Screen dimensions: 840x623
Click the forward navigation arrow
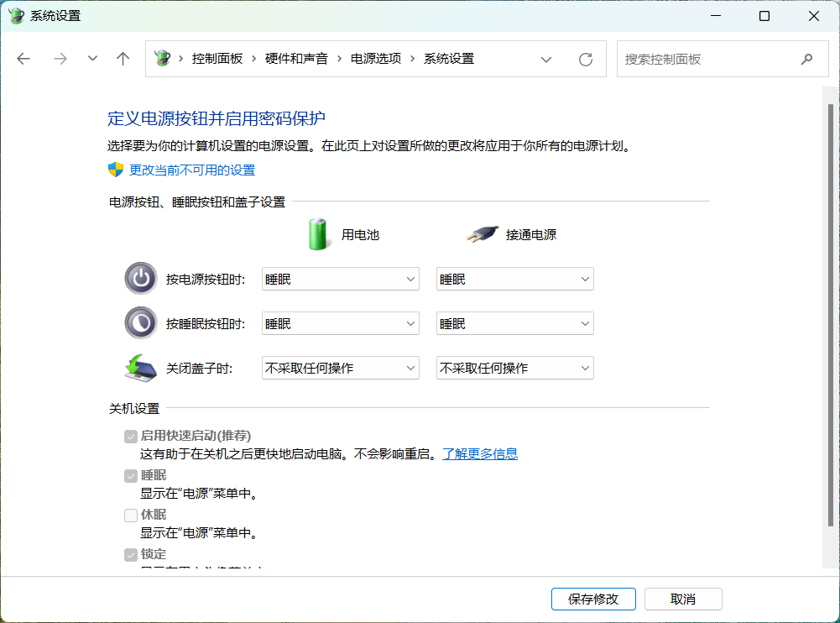[x=60, y=59]
